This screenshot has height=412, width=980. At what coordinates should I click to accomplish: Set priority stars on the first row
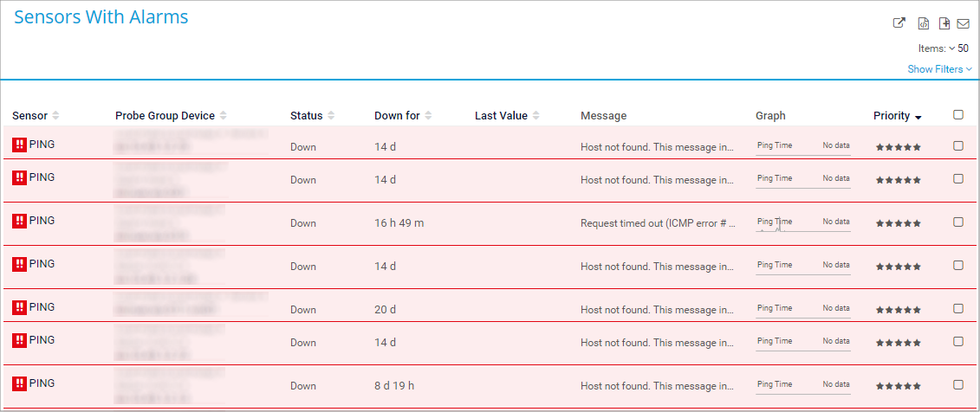898,147
